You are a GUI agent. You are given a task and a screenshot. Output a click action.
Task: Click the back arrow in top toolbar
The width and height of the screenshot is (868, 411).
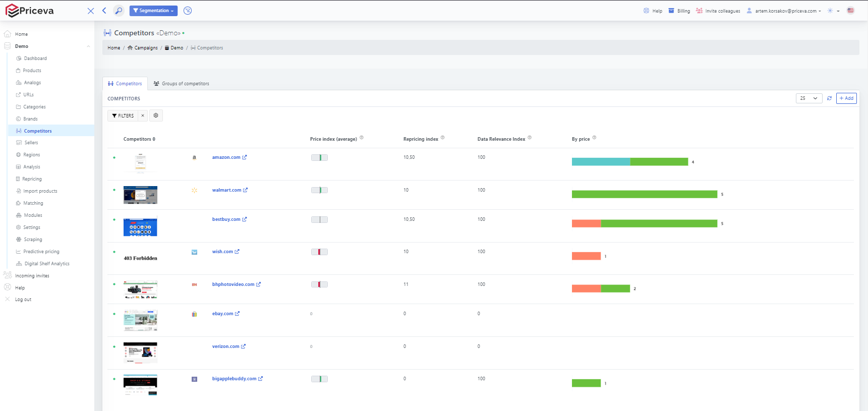(104, 11)
